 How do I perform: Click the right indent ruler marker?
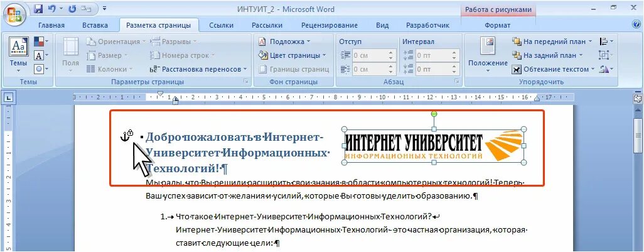click(x=537, y=98)
